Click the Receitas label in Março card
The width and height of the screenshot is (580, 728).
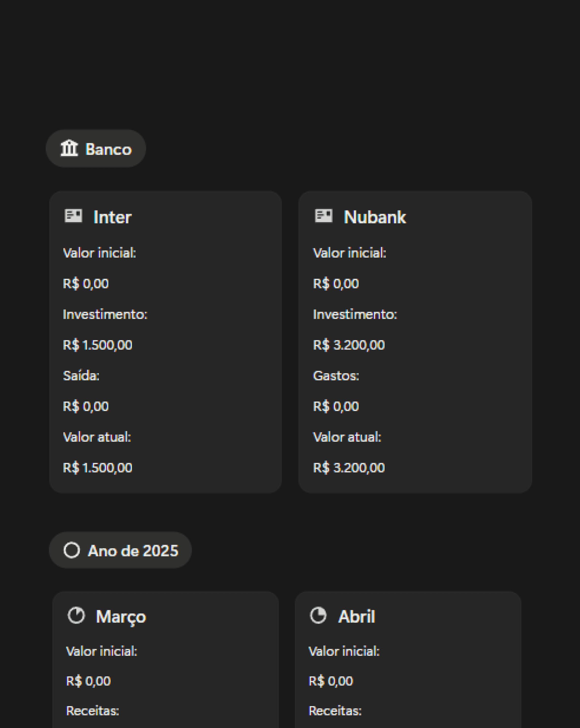(x=92, y=711)
